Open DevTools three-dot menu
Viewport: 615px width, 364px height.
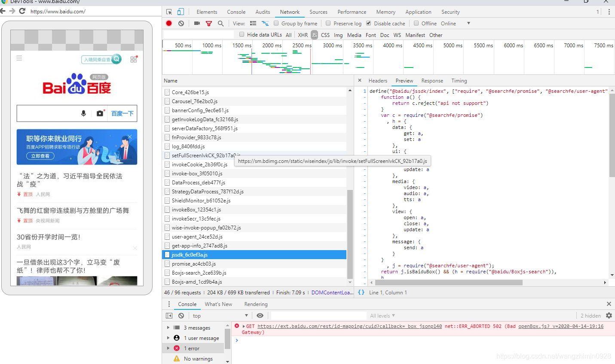coord(609,12)
